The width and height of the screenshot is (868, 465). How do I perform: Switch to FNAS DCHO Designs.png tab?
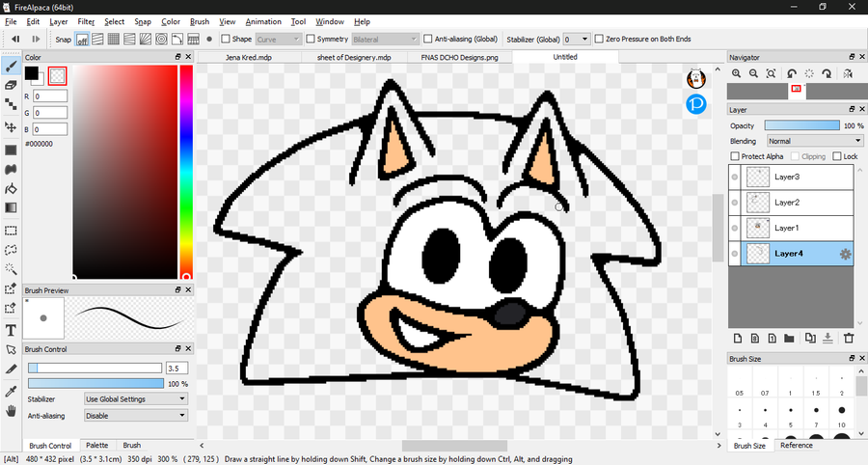[x=459, y=57]
